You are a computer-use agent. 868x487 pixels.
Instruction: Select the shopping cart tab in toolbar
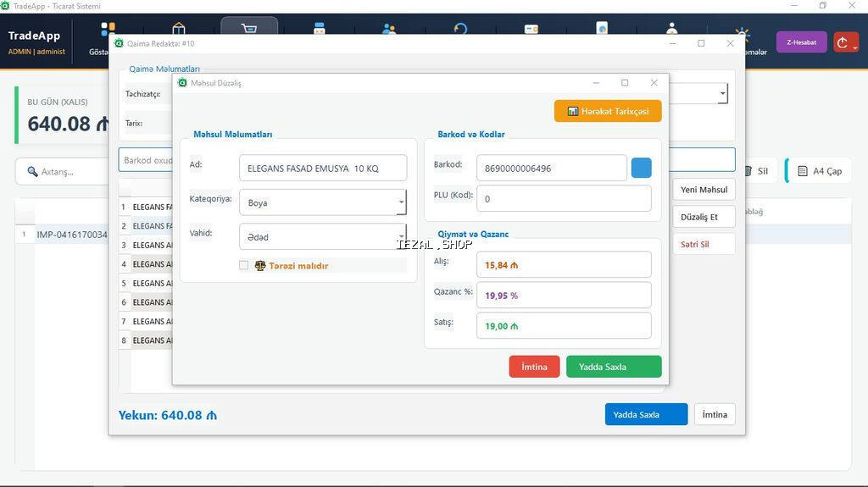(x=249, y=26)
